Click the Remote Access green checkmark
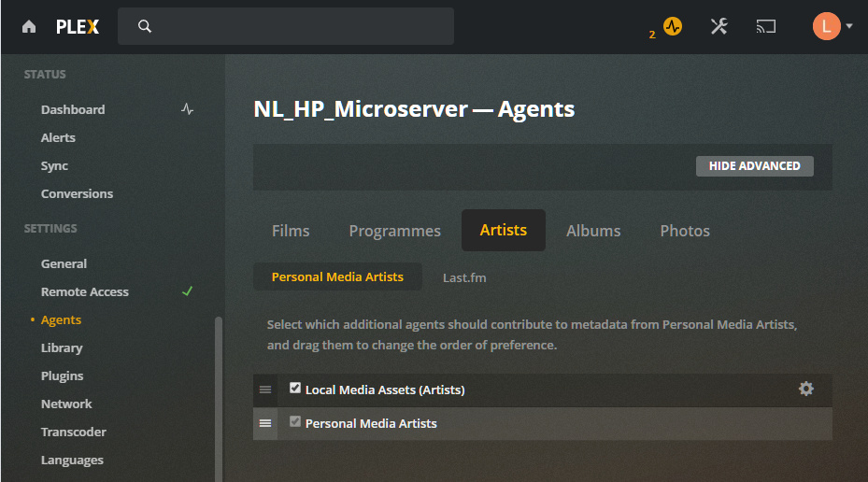Screen dimensions: 868x482 click(187, 291)
